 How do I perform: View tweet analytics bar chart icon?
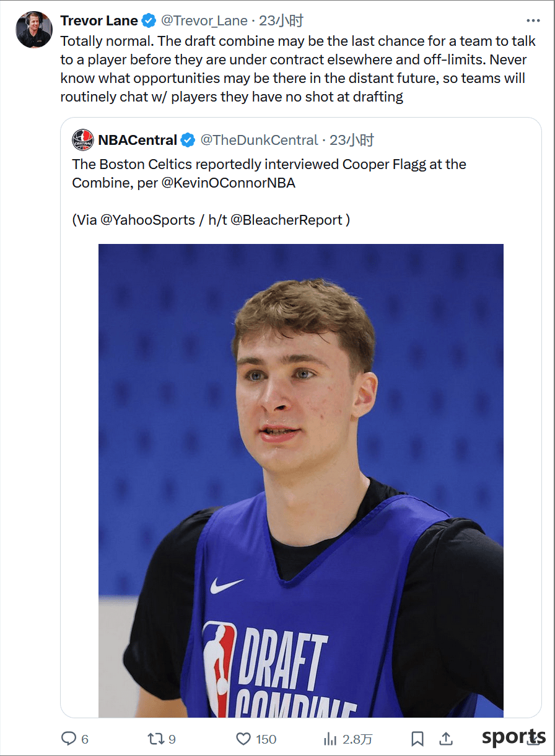pyautogui.click(x=330, y=739)
